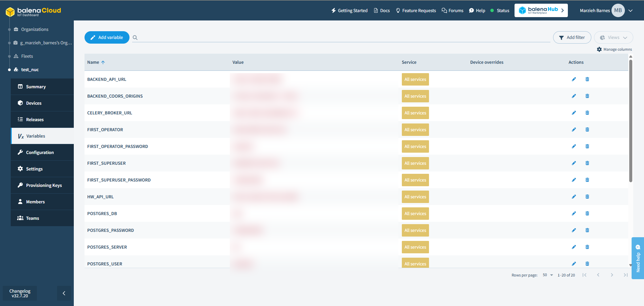View fleet Members
The height and width of the screenshot is (306, 644).
tap(42, 202)
